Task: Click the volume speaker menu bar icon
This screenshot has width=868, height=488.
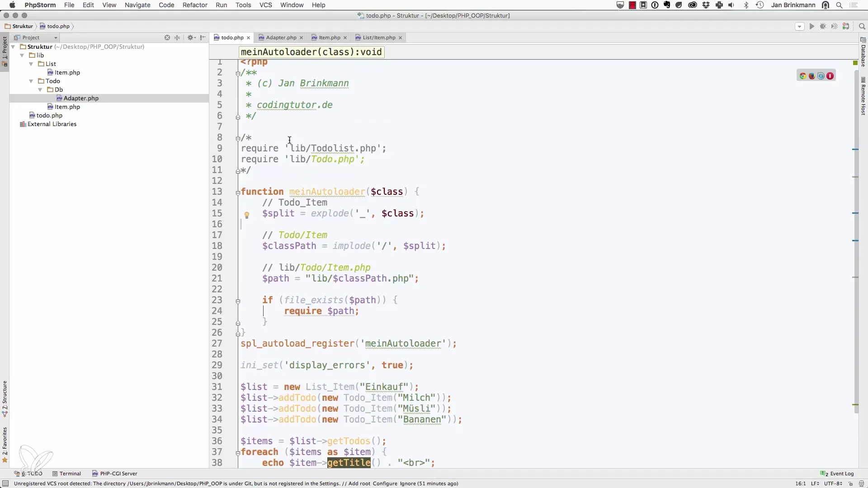Action: tap(732, 5)
